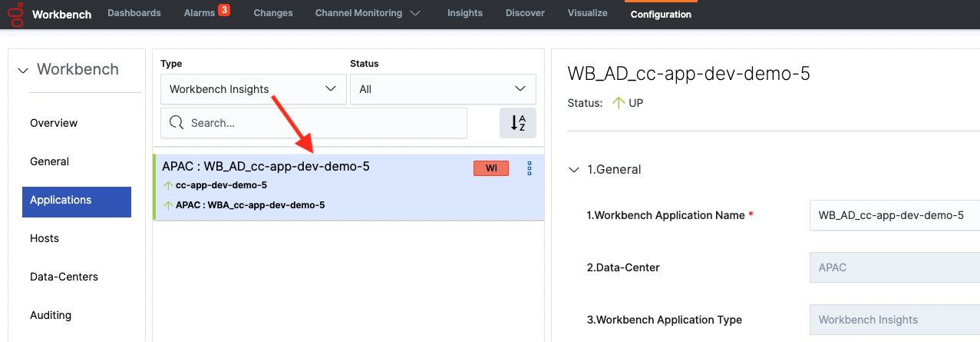The width and height of the screenshot is (980, 342).
Task: Open the Dashboards tab
Action: (134, 14)
